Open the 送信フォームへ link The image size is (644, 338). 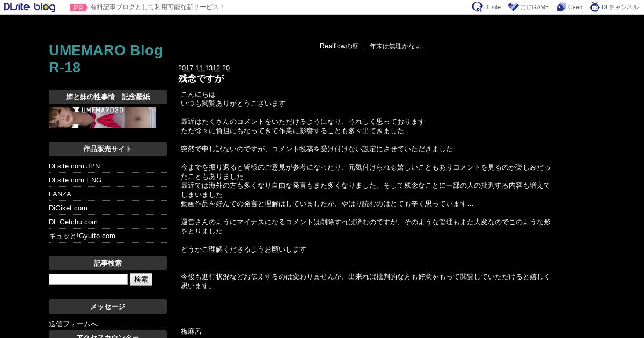coord(74,324)
